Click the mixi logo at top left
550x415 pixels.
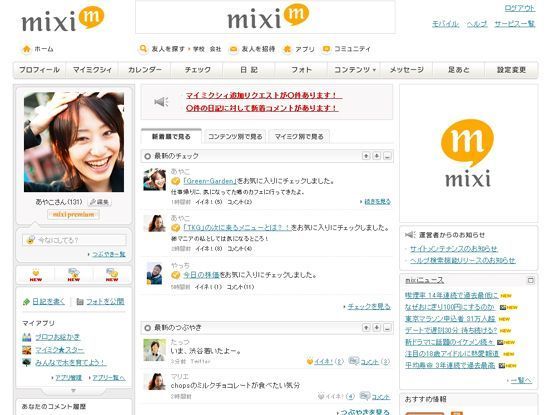tap(63, 19)
